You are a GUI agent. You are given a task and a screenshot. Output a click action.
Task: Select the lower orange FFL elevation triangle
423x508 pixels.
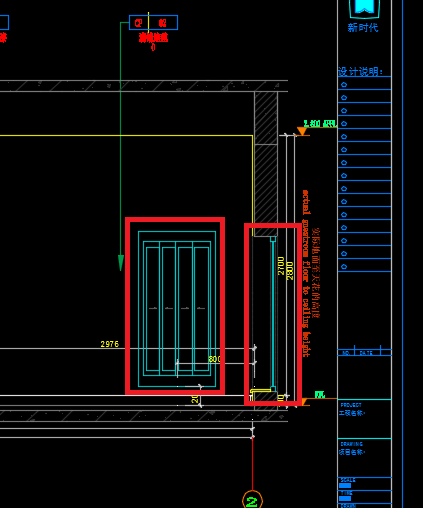pyautogui.click(x=304, y=402)
